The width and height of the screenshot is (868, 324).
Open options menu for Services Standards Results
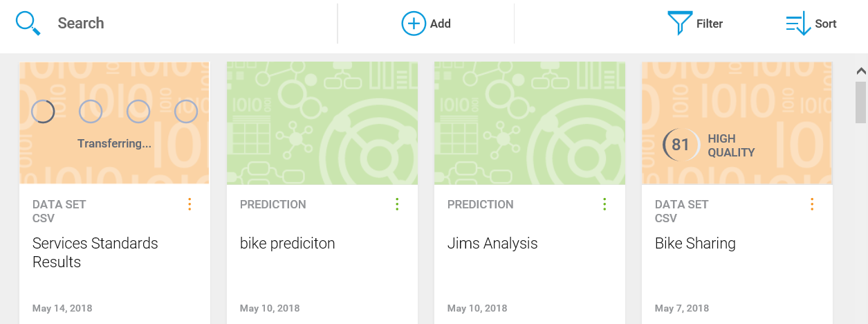(190, 204)
